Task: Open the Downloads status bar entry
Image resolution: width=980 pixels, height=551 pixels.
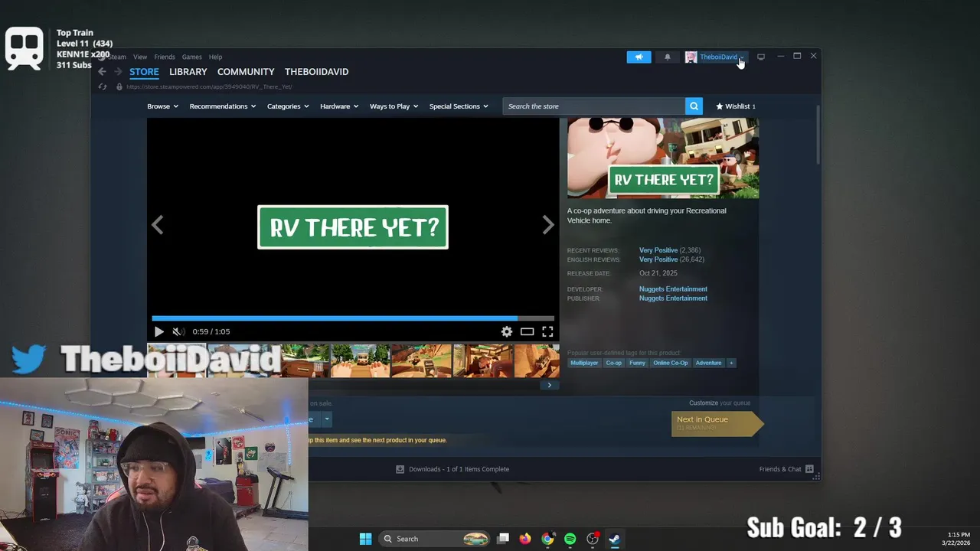Action: tap(452, 469)
